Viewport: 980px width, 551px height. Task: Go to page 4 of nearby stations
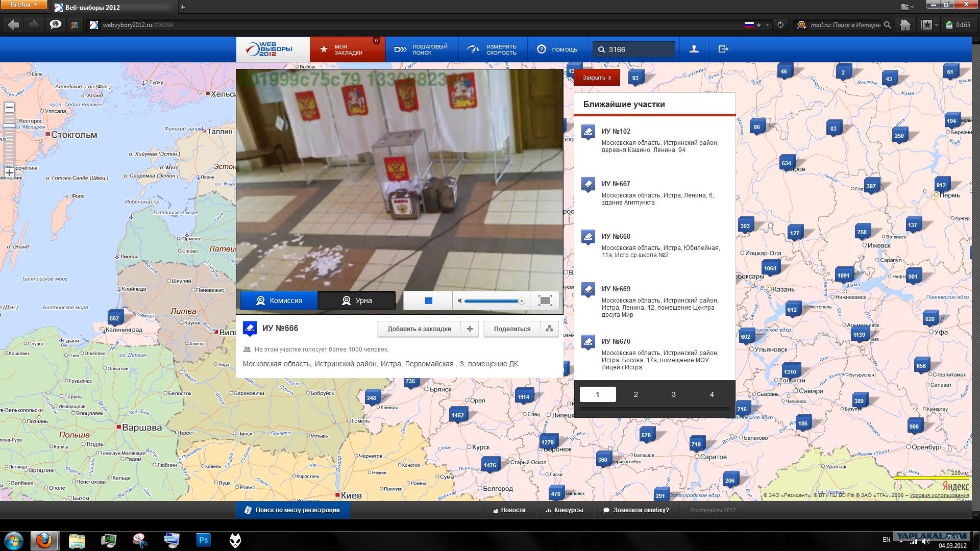[x=712, y=394]
